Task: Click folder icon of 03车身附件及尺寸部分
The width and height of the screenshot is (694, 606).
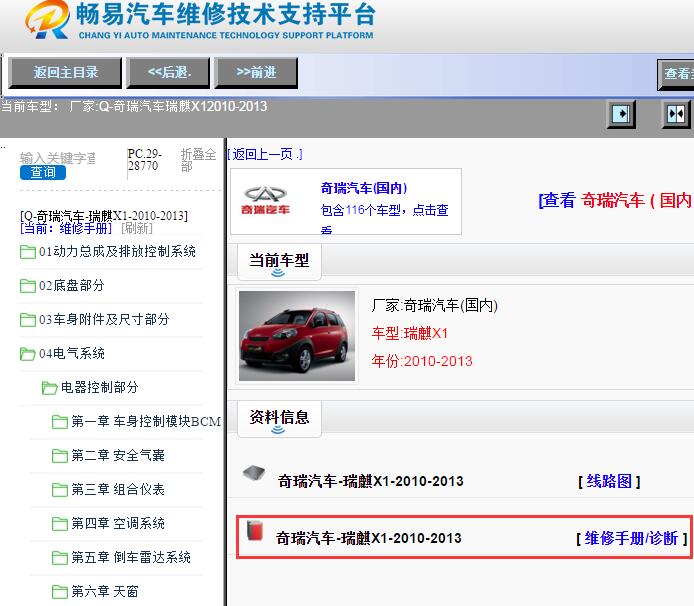Action: coord(28,320)
